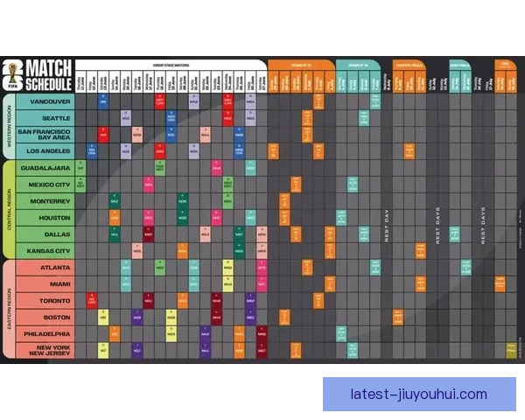The image size is (525, 420).
Task: Click the REST DAY column after Round of 16
Action: coord(387,226)
